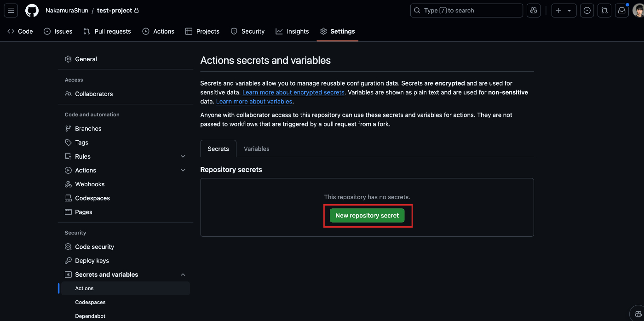Click the Pages browser icon
The height and width of the screenshot is (321, 644).
coord(68,212)
